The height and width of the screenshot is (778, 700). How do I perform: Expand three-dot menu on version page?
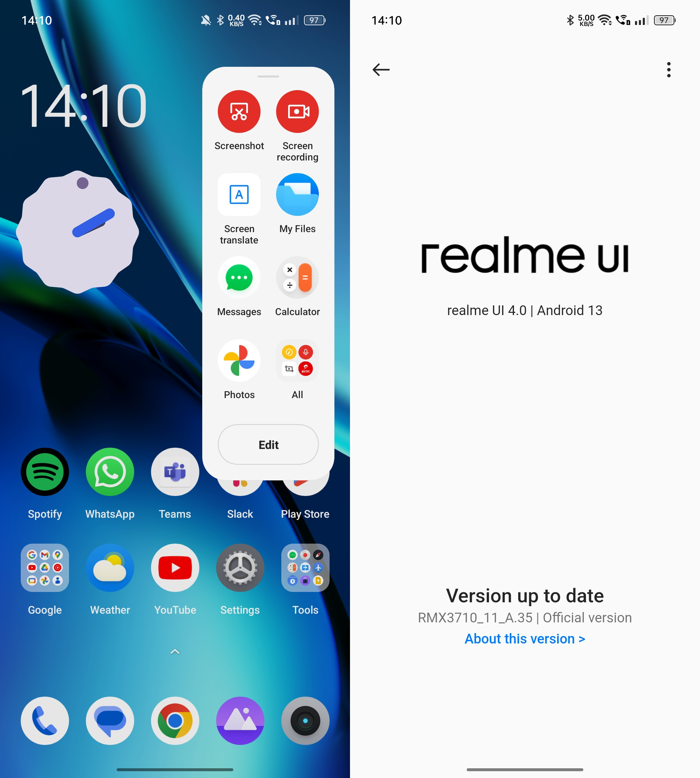[668, 70]
